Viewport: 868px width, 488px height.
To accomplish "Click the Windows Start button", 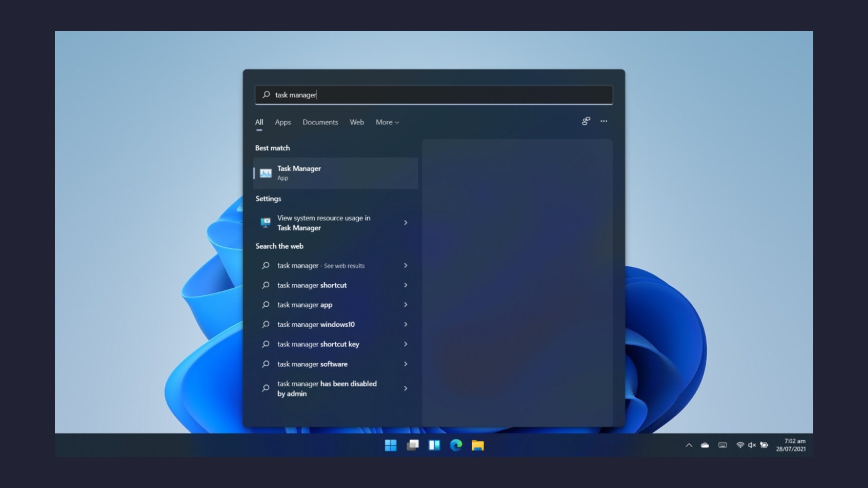I will [x=391, y=445].
